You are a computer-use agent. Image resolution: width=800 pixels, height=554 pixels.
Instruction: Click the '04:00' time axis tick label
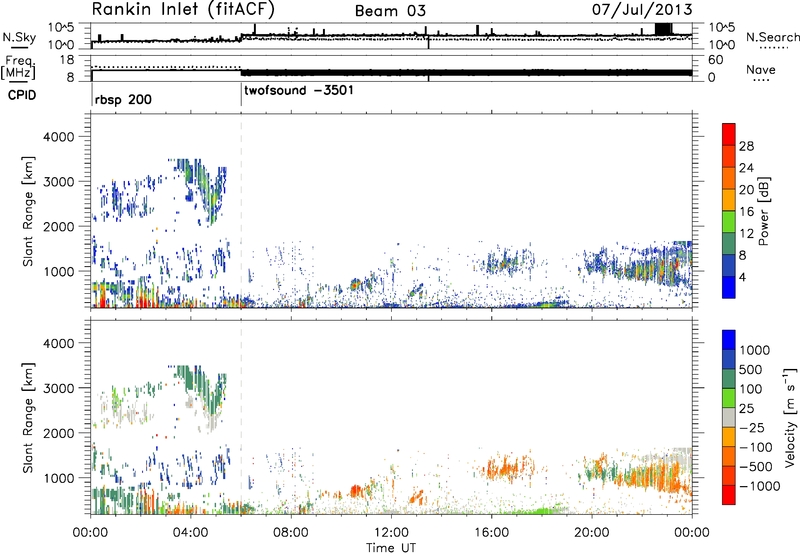coord(191,533)
